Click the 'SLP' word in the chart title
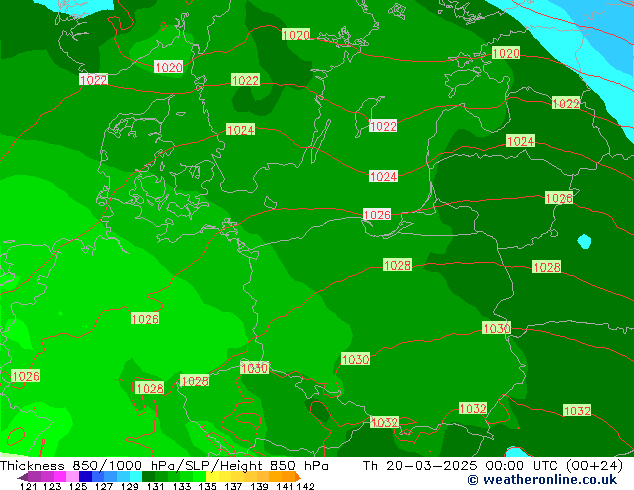This screenshot has width=634, height=490. pyautogui.click(x=196, y=466)
